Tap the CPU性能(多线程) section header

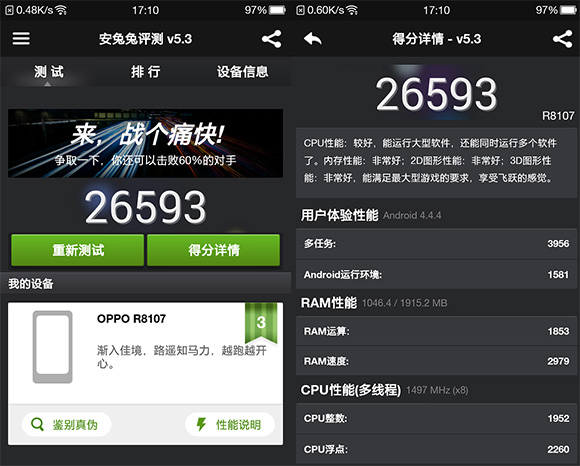(x=351, y=390)
